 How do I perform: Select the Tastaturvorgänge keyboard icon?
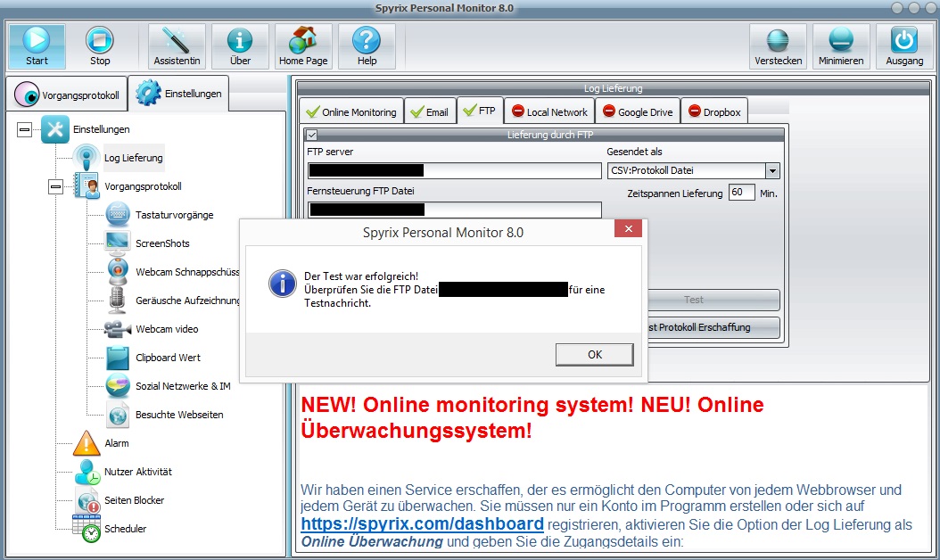pyautogui.click(x=118, y=215)
